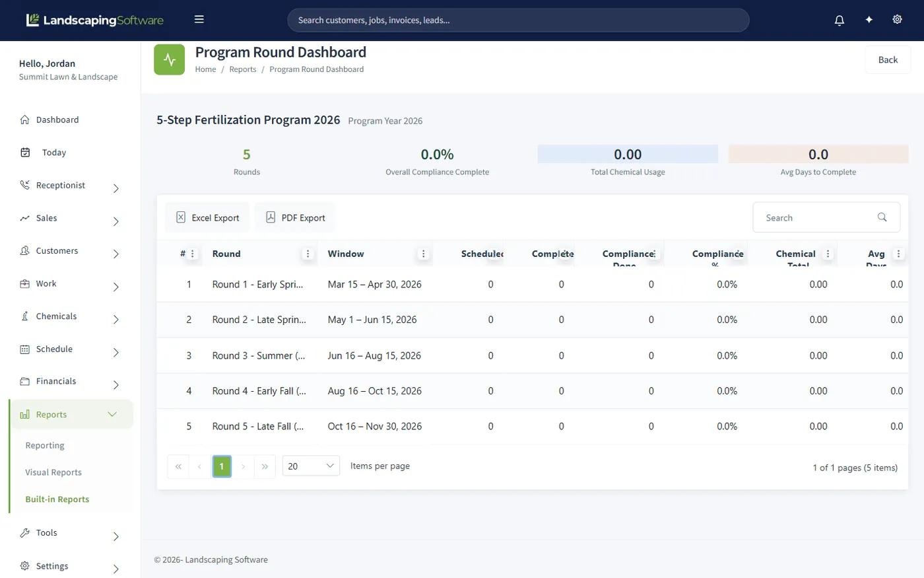Click the Excel Export button

pos(207,217)
